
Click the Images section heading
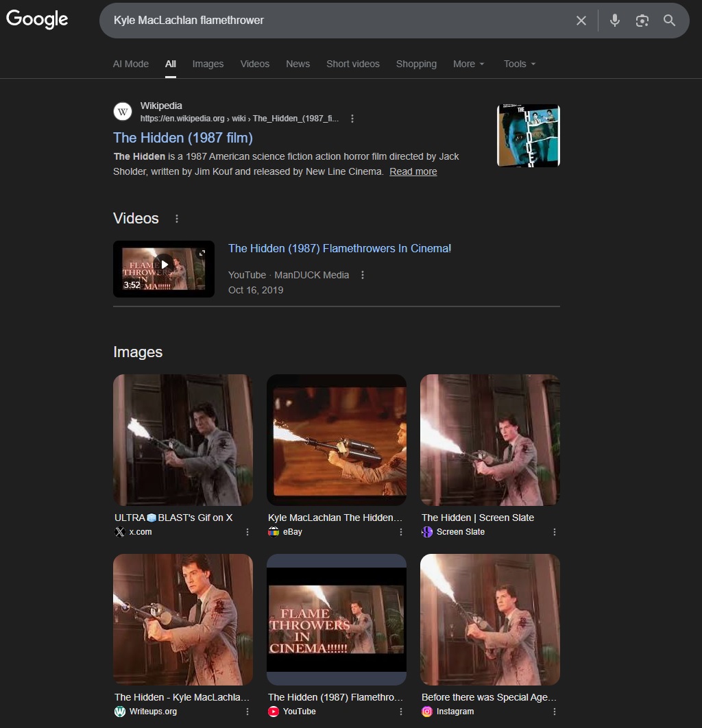tap(138, 352)
